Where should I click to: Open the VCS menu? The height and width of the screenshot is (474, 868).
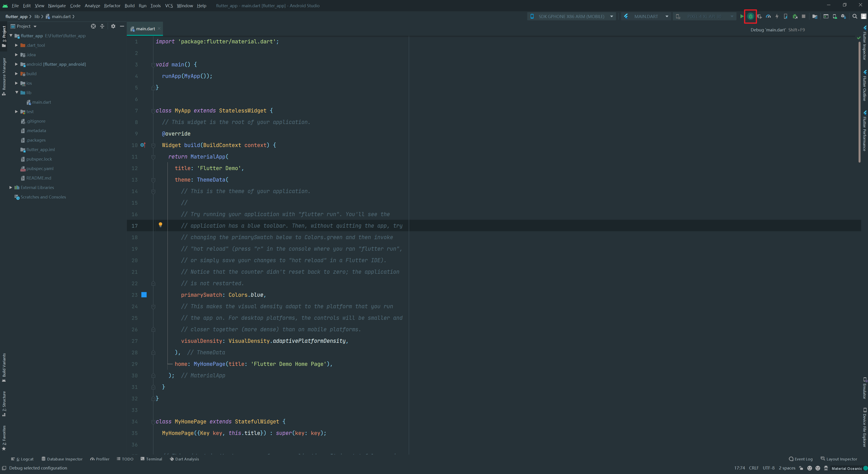[169, 6]
